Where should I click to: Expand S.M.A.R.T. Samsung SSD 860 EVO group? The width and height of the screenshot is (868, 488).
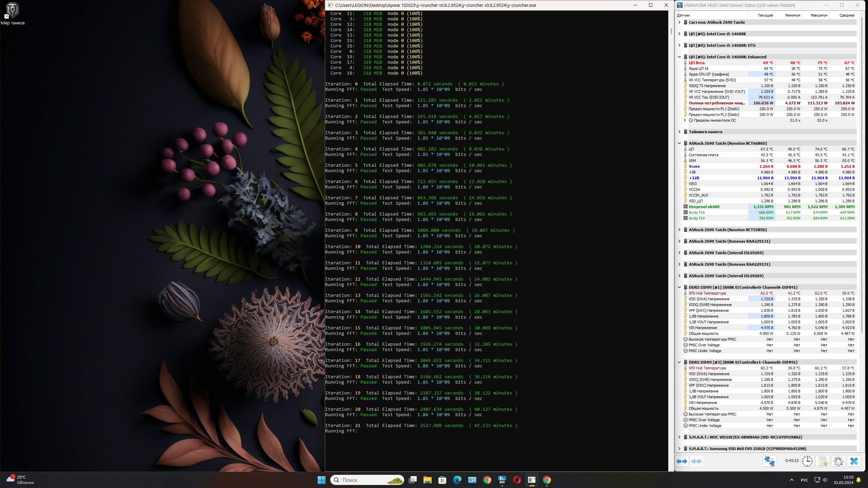point(679,449)
